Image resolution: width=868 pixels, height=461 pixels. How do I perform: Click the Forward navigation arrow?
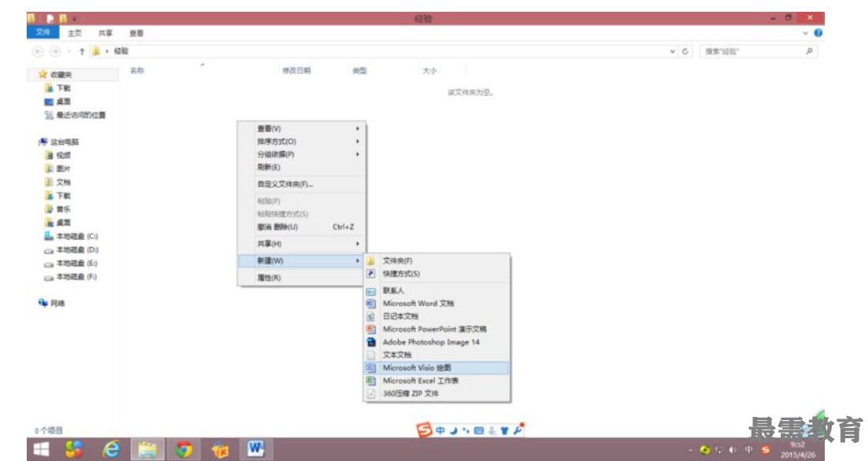[55, 51]
